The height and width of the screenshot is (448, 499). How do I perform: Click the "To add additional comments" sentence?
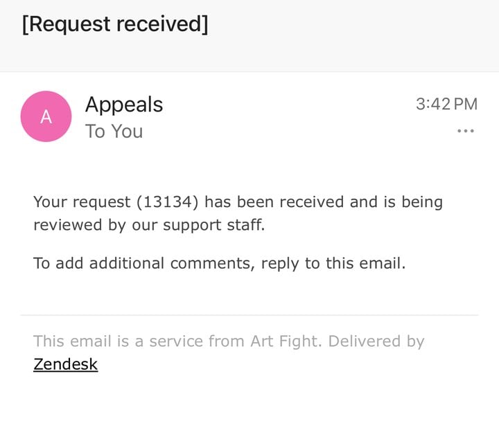coord(219,263)
